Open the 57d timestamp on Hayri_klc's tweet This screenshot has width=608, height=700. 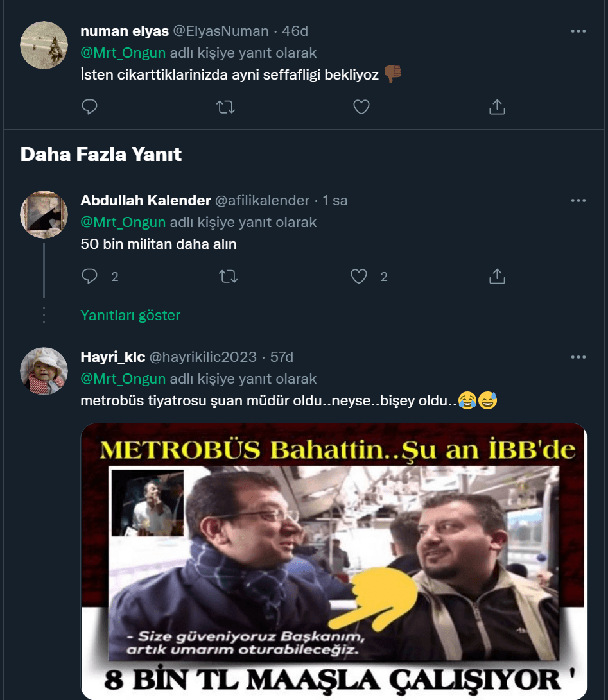[x=281, y=357]
